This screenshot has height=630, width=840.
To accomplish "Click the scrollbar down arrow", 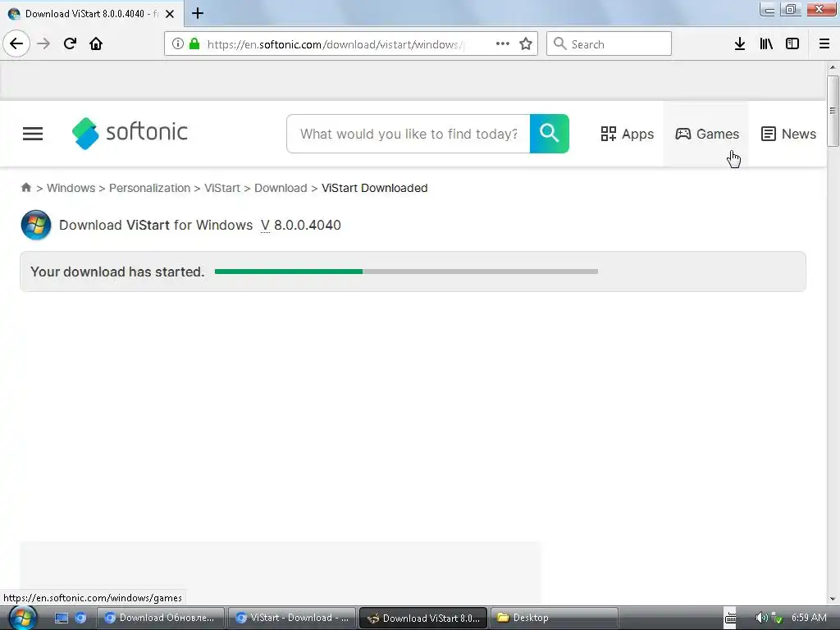I will [x=832, y=599].
